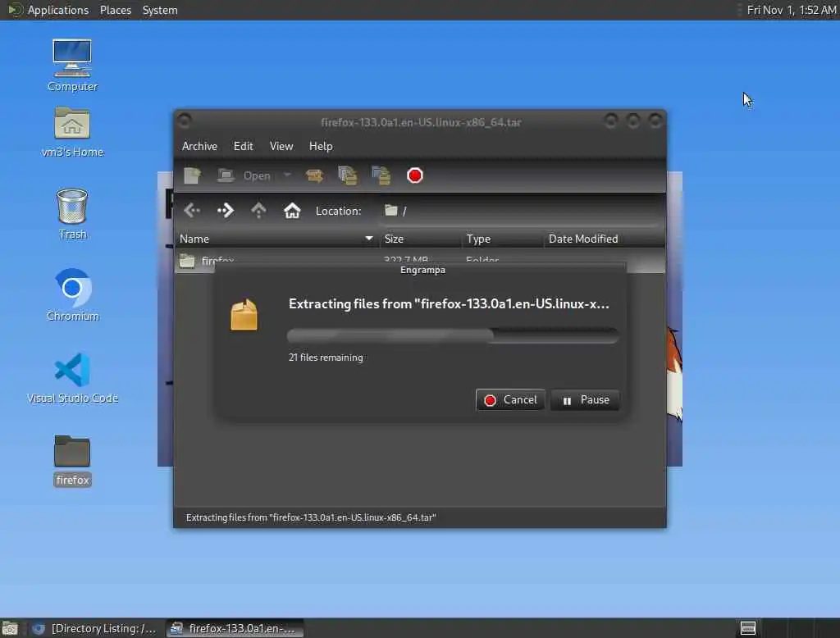Click show desktop icon in bottom panel
This screenshot has width=840, height=638.
point(10,628)
